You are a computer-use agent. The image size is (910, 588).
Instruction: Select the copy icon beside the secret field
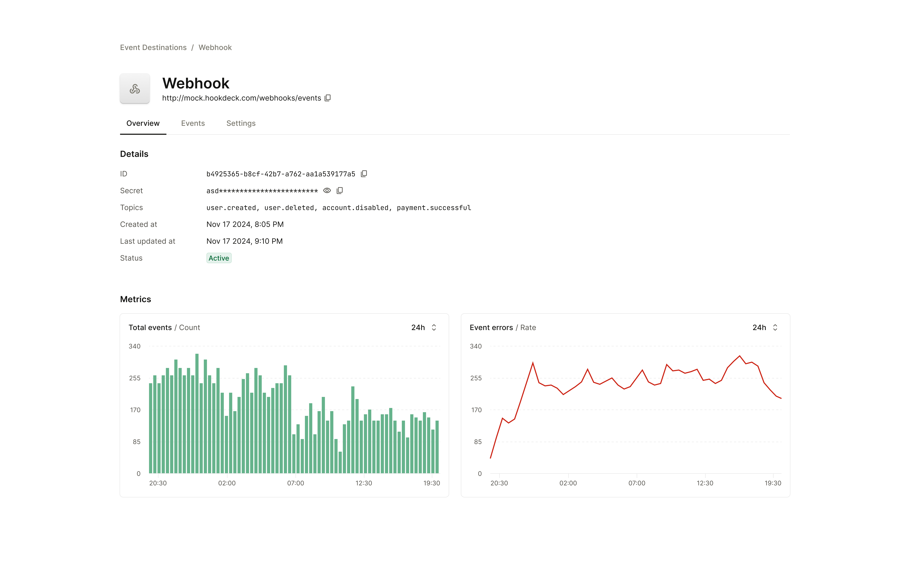(339, 190)
